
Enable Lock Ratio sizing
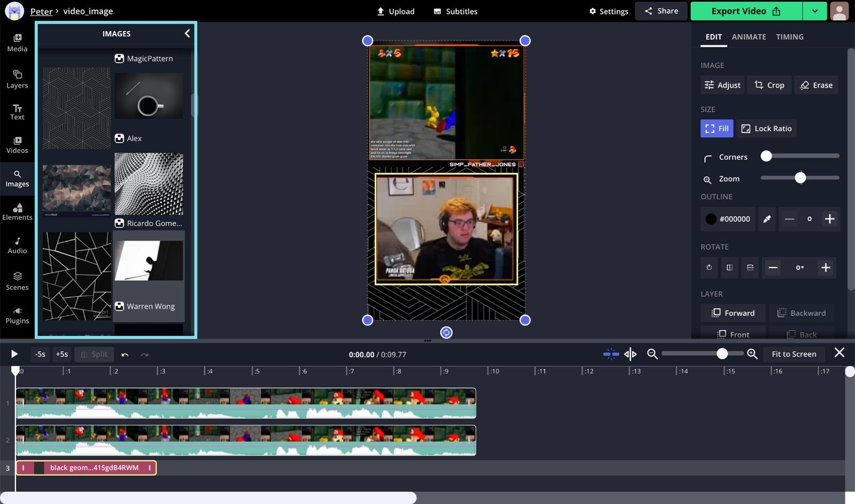766,128
